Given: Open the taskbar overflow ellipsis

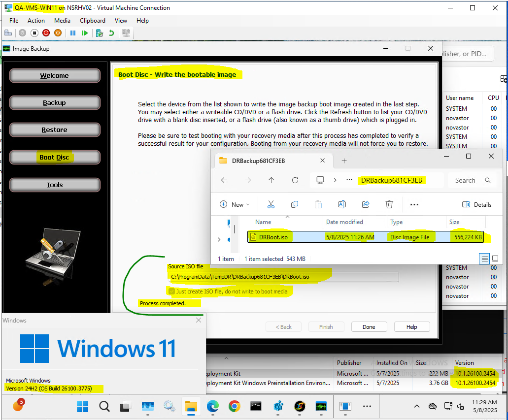Looking at the screenshot, I should [367, 406].
